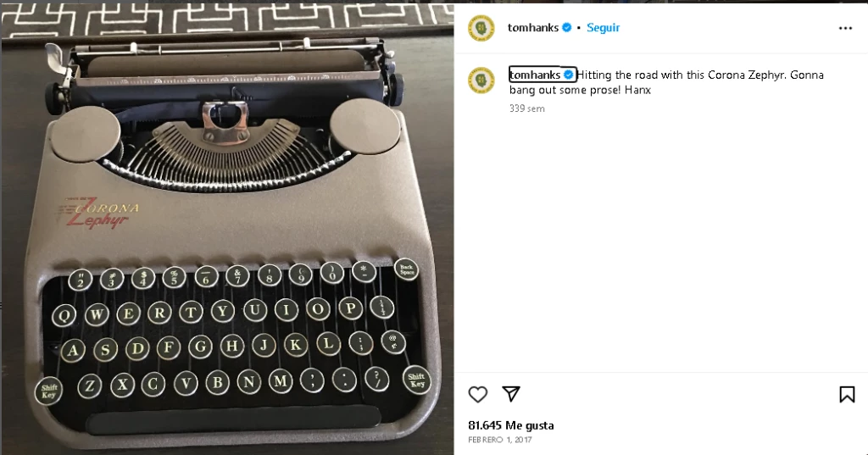Open the three-dot more options menu
Viewport: 868px width, 455px height.
coord(845,28)
